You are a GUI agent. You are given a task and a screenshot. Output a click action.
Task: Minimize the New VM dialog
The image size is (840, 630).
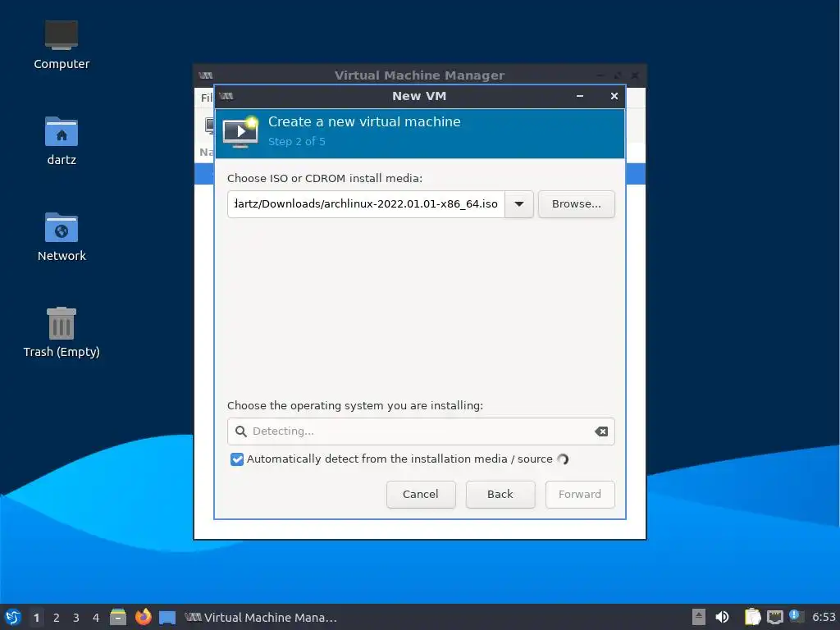point(580,96)
